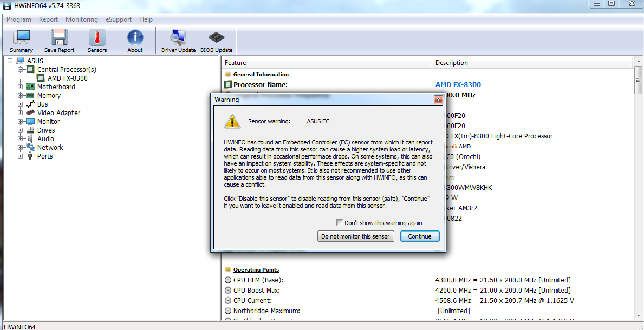Expand the Motherboard node
Viewport: 644px width, 330px height.
coord(20,87)
